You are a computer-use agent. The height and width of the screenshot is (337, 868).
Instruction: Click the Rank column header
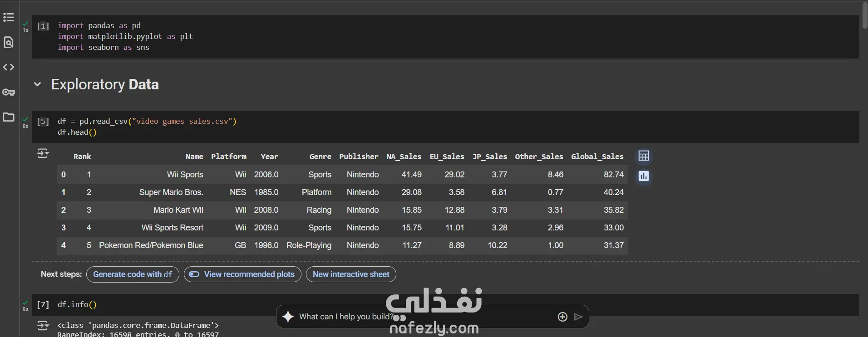(x=82, y=156)
